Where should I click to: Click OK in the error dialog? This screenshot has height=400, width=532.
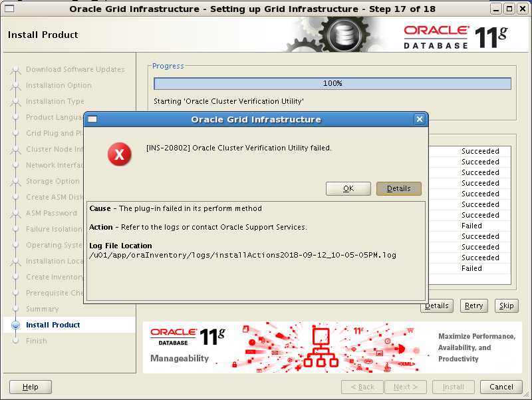[348, 188]
